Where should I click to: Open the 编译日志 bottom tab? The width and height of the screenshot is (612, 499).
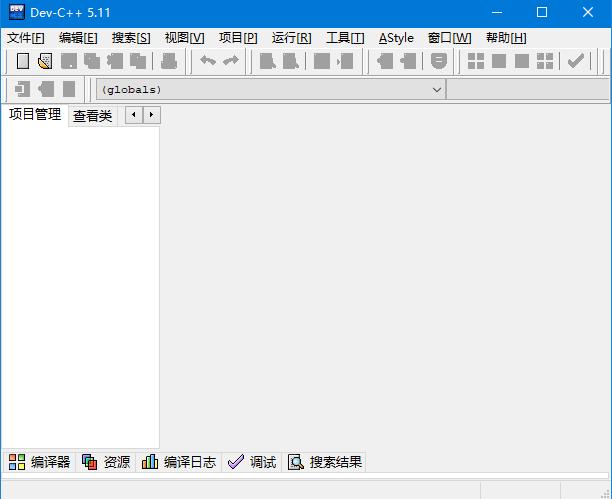pos(179,462)
